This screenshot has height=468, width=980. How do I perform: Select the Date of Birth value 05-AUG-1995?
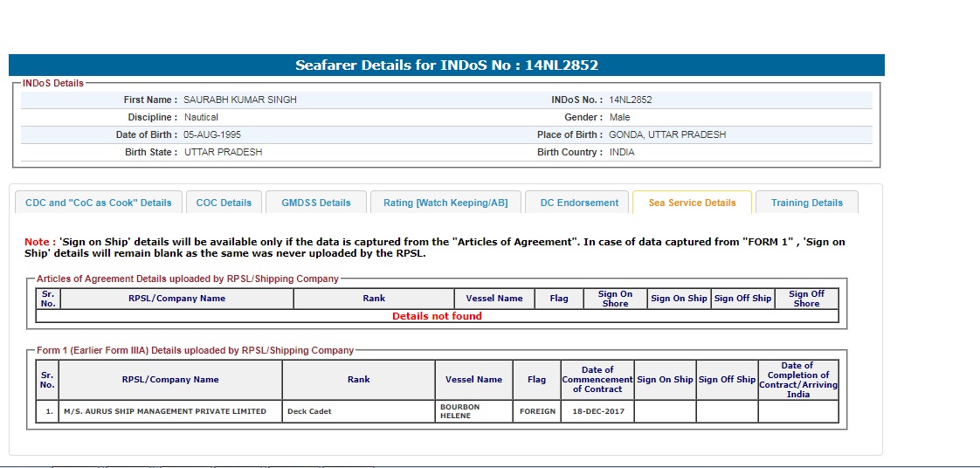[x=212, y=134]
